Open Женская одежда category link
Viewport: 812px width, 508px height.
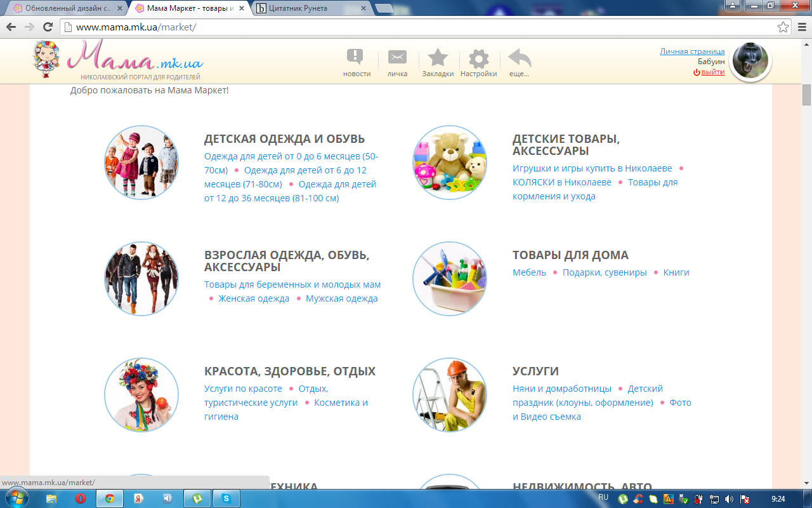(x=254, y=298)
